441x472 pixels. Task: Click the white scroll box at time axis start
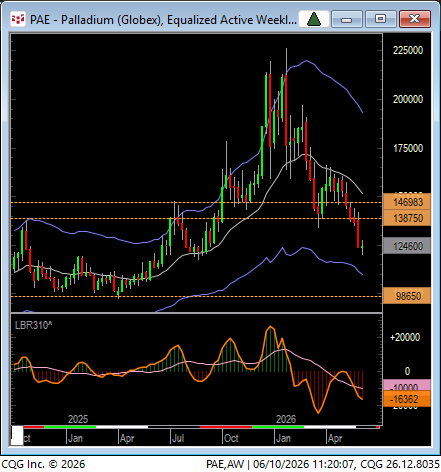coord(17,435)
